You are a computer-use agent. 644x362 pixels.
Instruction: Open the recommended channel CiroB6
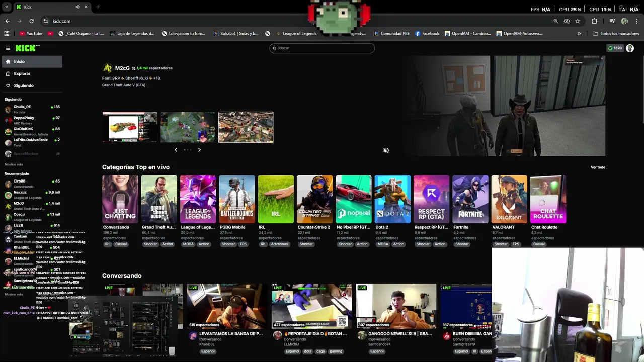click(x=31, y=183)
